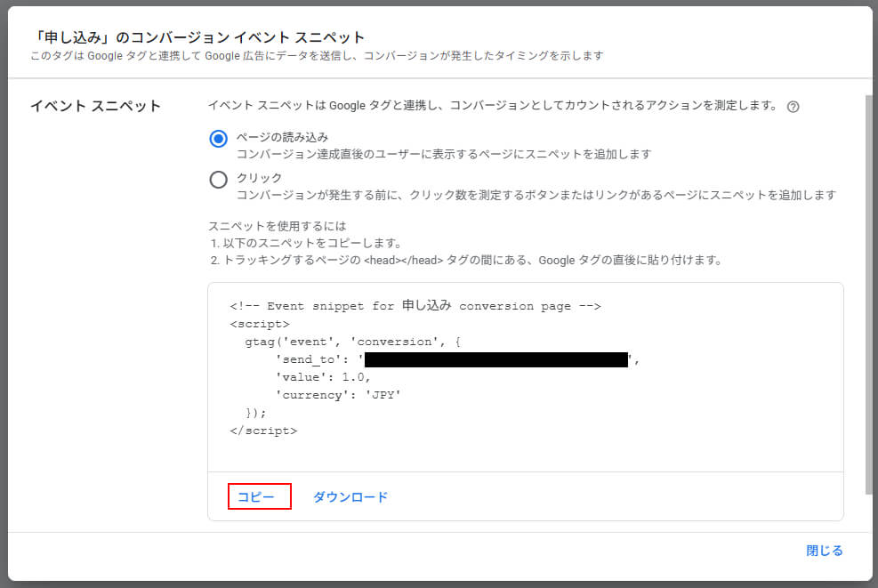Click the closing </script> tag line
The height and width of the screenshot is (588, 878).
[x=262, y=431]
